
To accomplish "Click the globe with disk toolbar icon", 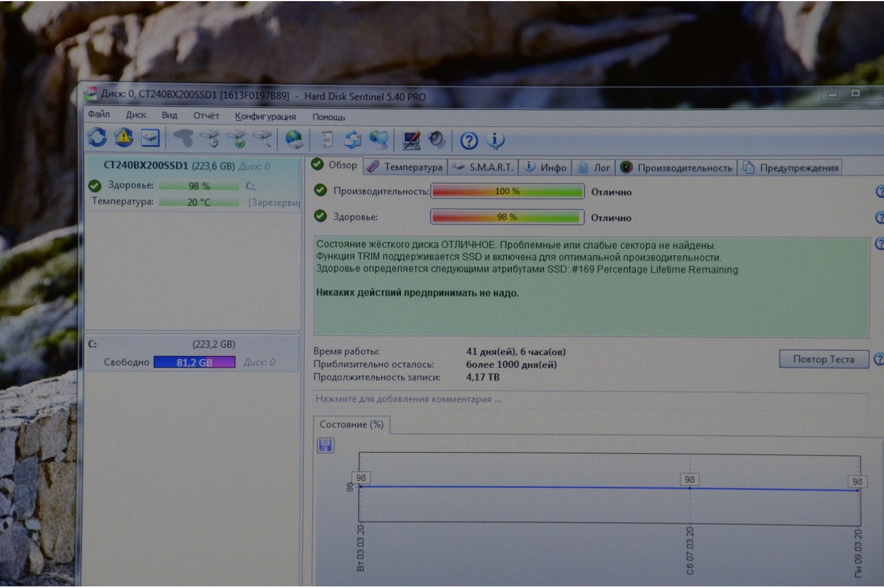I will point(294,140).
